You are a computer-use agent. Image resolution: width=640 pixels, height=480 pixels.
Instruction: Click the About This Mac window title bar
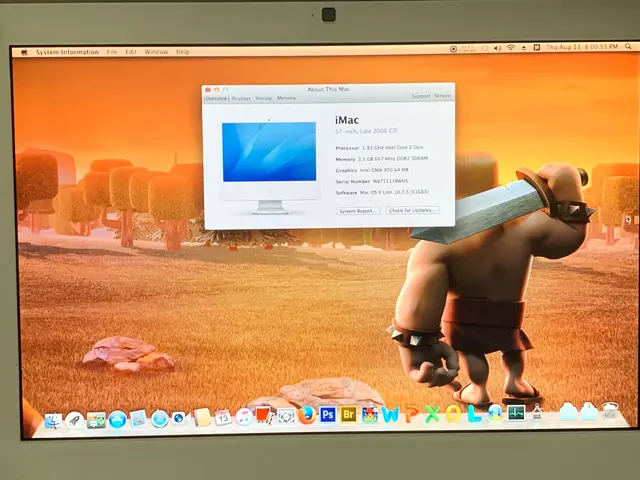[x=328, y=89]
